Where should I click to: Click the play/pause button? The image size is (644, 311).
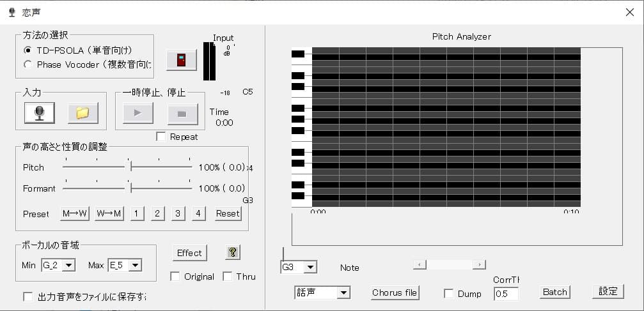click(x=138, y=113)
